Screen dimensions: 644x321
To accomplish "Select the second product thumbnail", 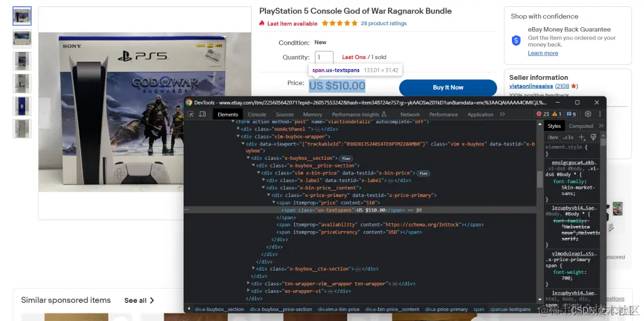I will pyautogui.click(x=22, y=38).
